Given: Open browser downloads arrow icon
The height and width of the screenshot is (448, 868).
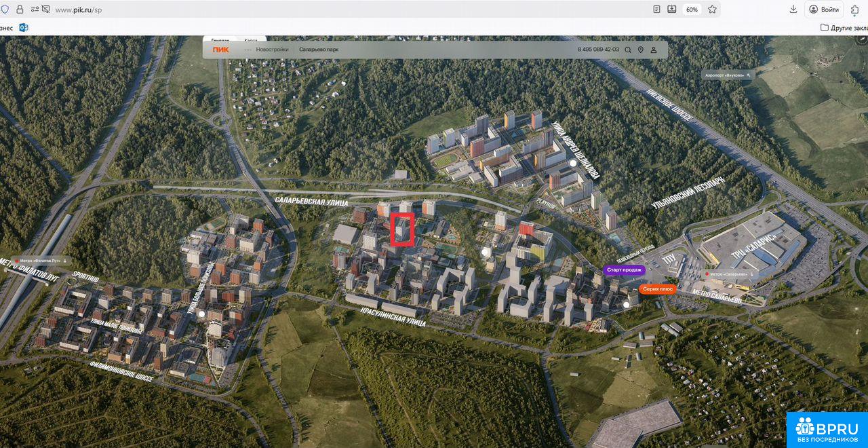Looking at the screenshot, I should pyautogui.click(x=793, y=10).
